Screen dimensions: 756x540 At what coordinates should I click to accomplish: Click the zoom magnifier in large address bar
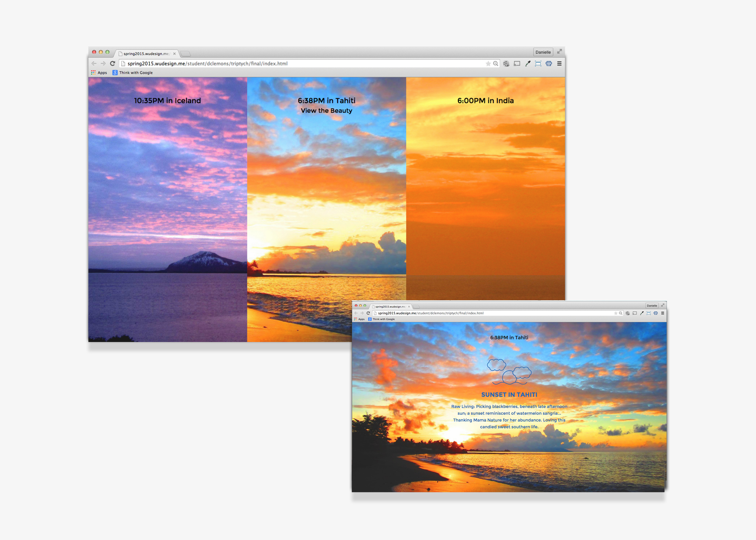496,64
